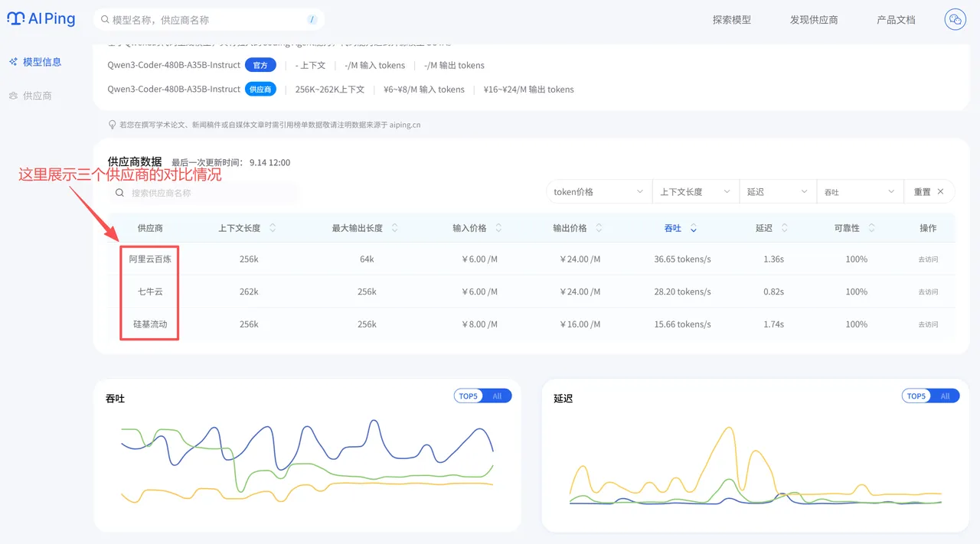The height and width of the screenshot is (544, 980).
Task: Click the 七牛云 supplier name
Action: pos(150,292)
